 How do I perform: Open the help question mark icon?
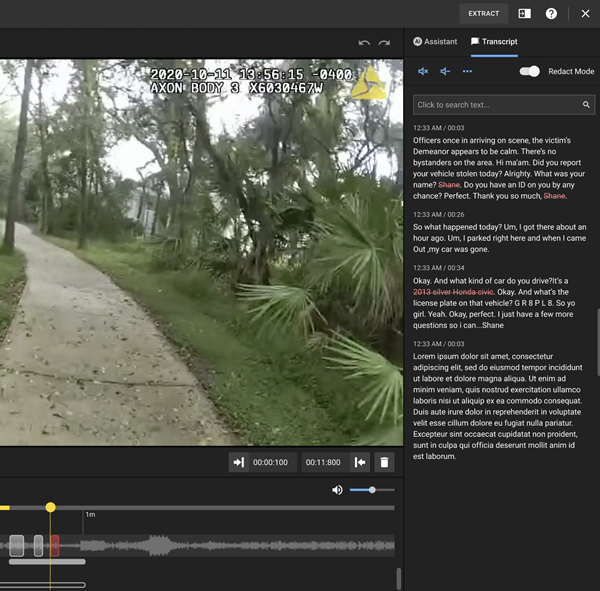click(551, 14)
